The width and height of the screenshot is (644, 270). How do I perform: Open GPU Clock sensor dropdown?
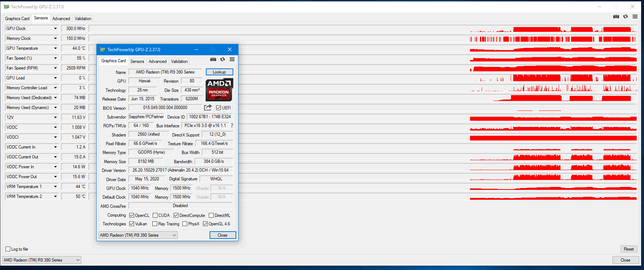(x=56, y=29)
